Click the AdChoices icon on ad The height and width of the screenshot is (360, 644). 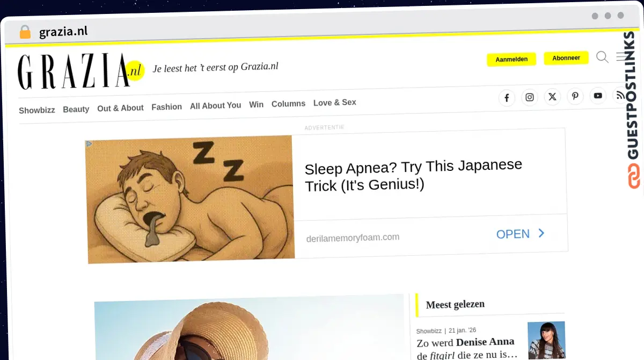89,144
